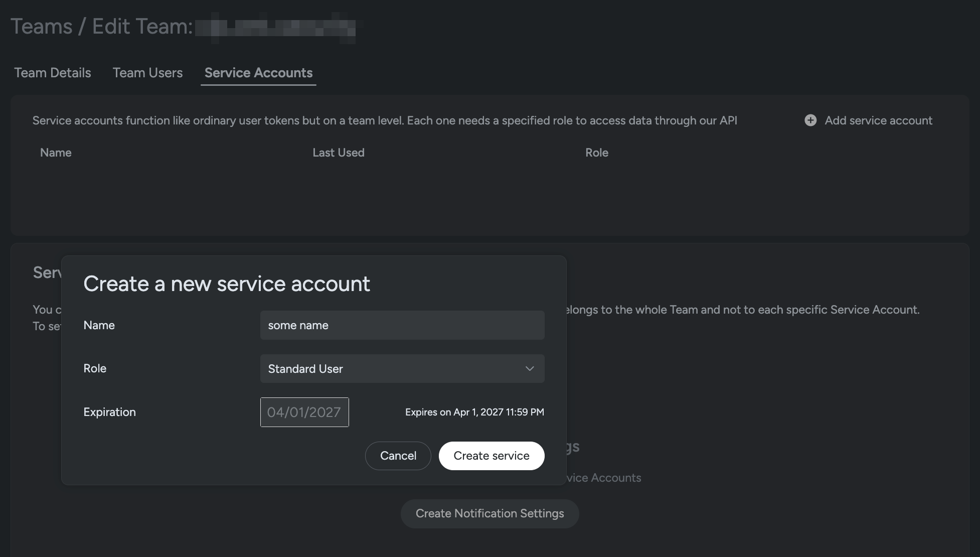Click the Name column header in table
The width and height of the screenshot is (980, 557).
point(56,153)
